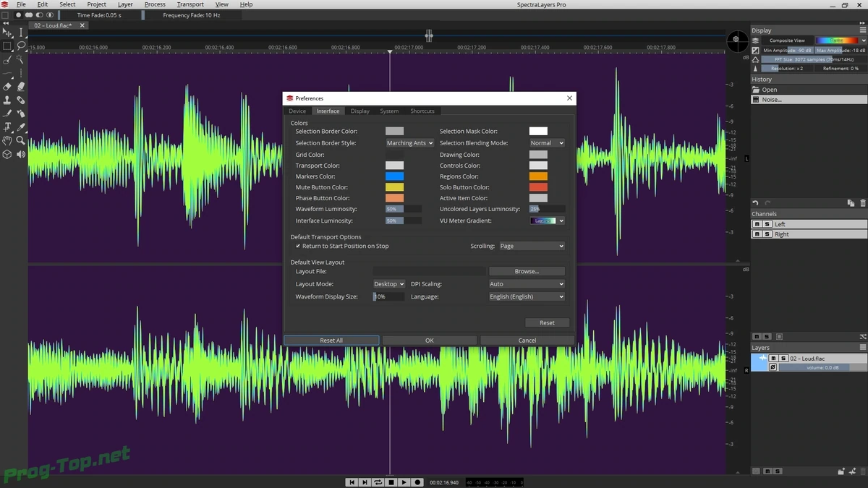Select the move/transform selection tool
868x488 pixels.
pyautogui.click(x=7, y=33)
